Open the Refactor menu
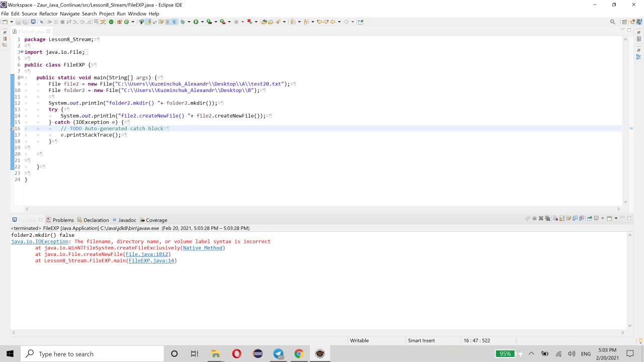This screenshot has width=644, height=362. pos(48,14)
